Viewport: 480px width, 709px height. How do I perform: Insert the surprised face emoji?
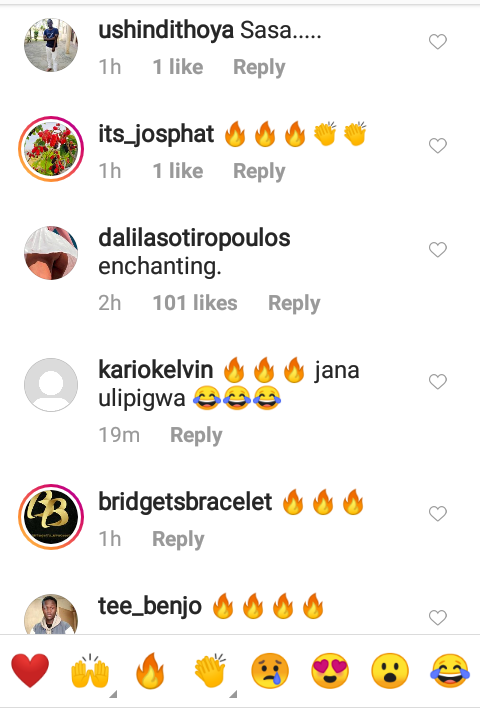390,671
